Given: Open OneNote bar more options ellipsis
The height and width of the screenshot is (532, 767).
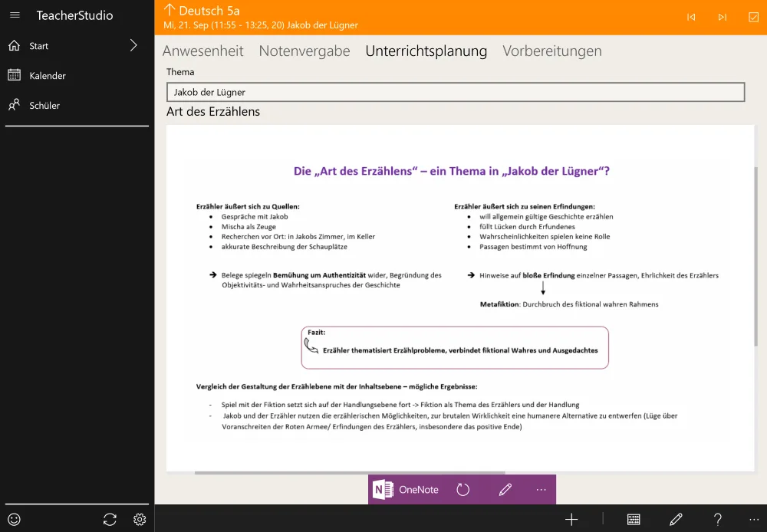Looking at the screenshot, I should pyautogui.click(x=541, y=490).
